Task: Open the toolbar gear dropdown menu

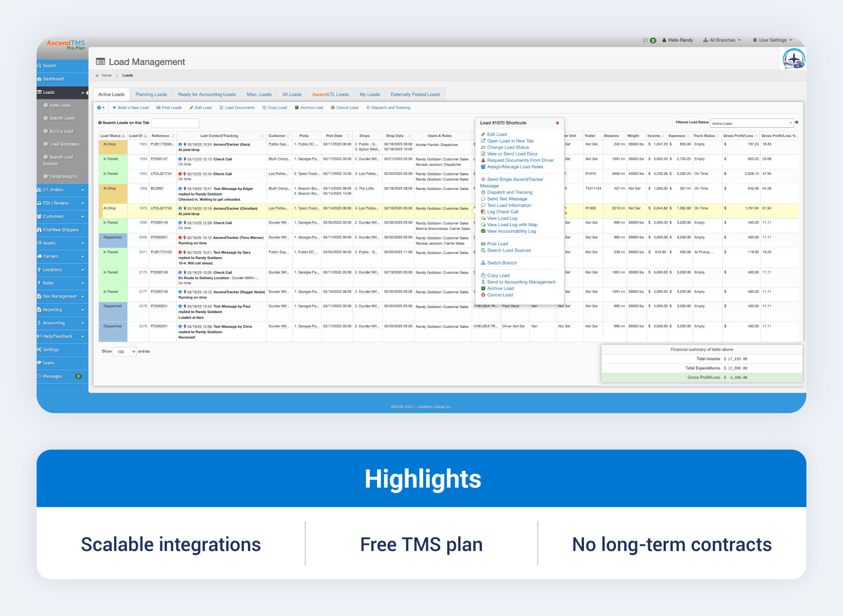Action: 101,108
